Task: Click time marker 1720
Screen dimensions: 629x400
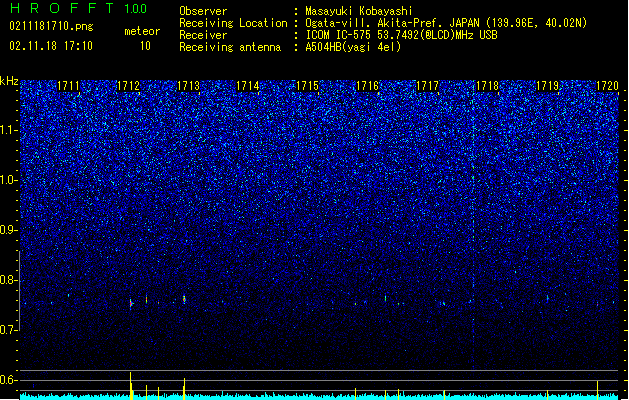Action: (x=607, y=86)
